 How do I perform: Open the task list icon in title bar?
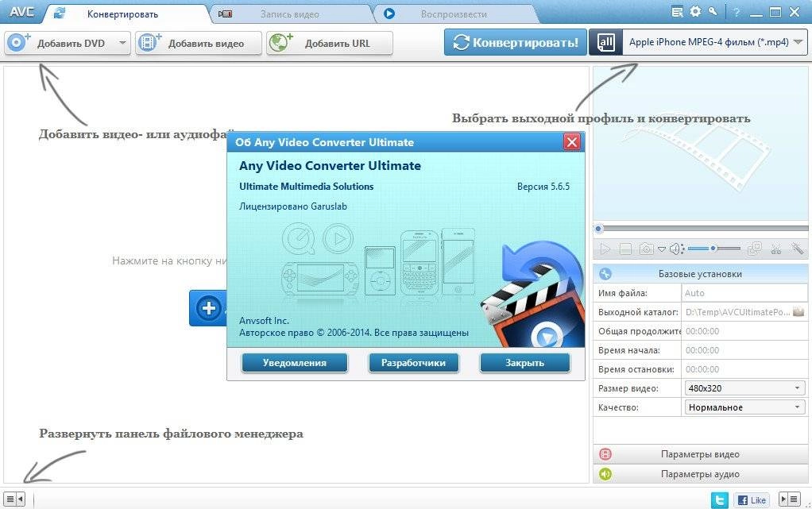tap(677, 12)
